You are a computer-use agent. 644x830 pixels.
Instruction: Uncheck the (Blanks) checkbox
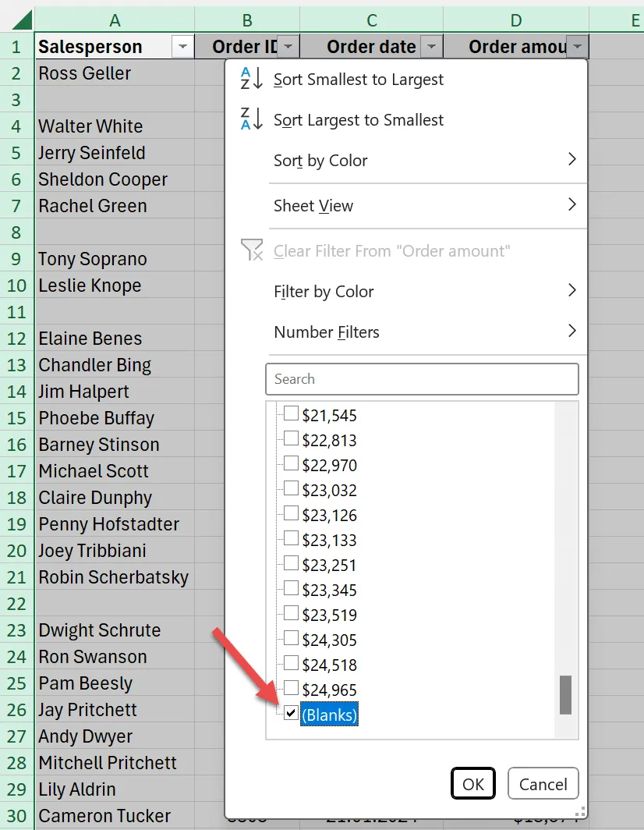(291, 713)
